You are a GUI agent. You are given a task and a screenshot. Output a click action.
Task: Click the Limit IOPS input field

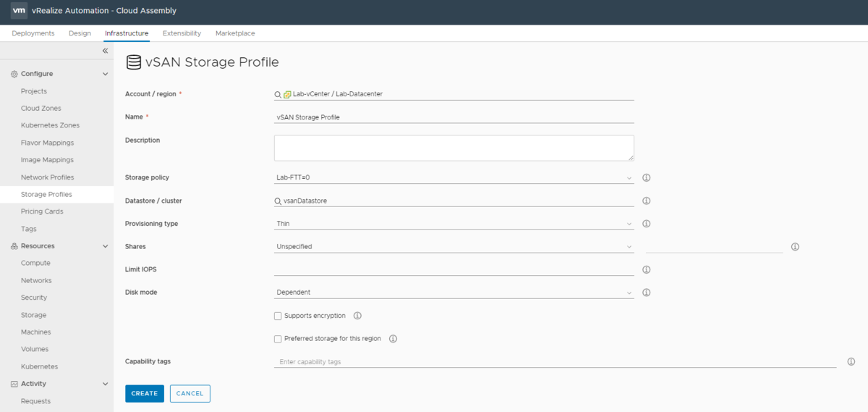[454, 269]
